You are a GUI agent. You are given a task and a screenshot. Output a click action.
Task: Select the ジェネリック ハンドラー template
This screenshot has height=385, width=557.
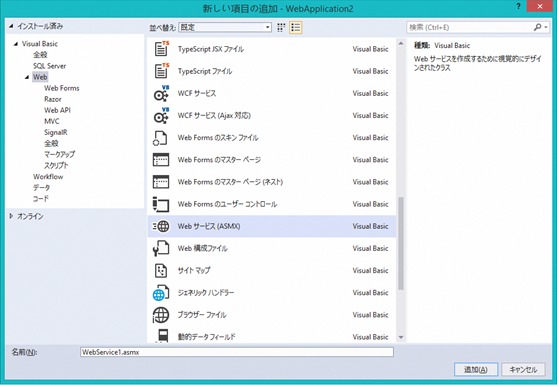click(x=272, y=293)
